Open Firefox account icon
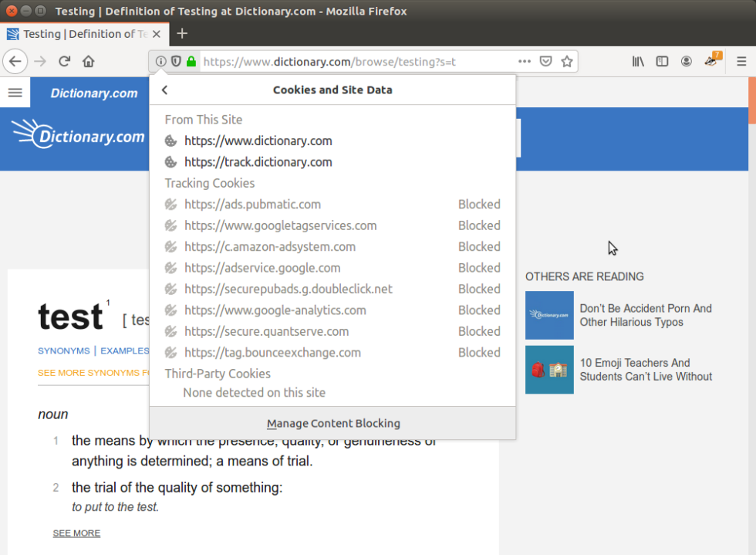This screenshot has width=756, height=555. [x=686, y=62]
